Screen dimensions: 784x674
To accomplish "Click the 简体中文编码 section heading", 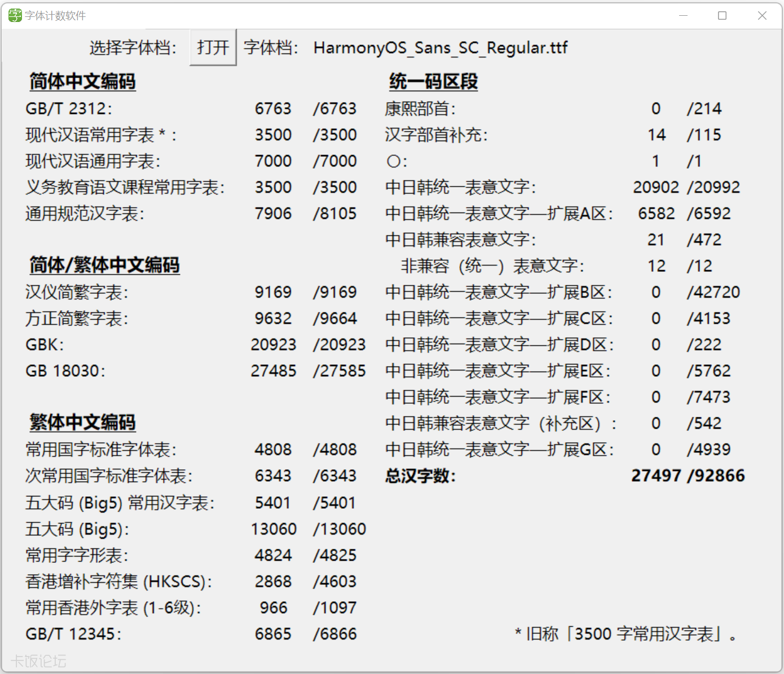I will tap(83, 82).
